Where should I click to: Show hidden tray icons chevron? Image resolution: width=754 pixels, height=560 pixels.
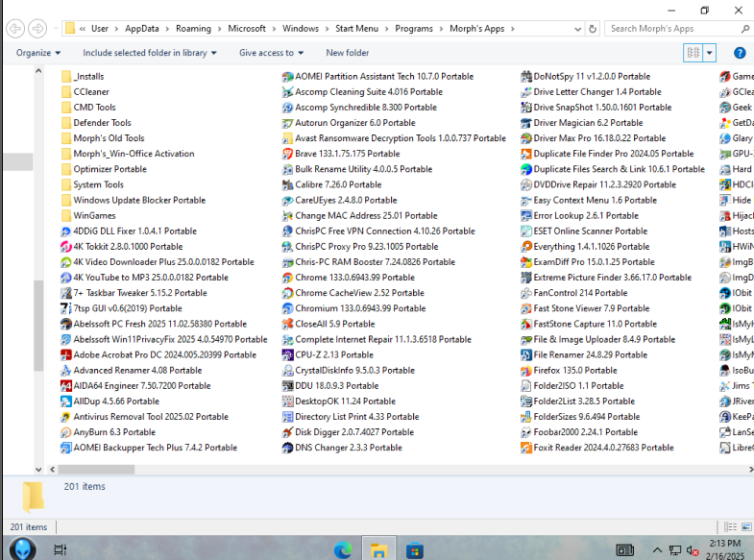[x=657, y=549]
